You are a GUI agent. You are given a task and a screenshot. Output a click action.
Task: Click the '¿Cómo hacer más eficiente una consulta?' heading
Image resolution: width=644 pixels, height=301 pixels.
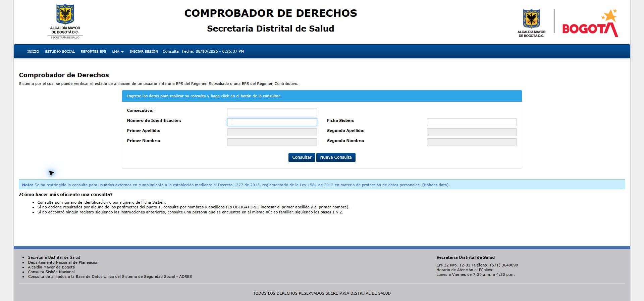[66, 195]
